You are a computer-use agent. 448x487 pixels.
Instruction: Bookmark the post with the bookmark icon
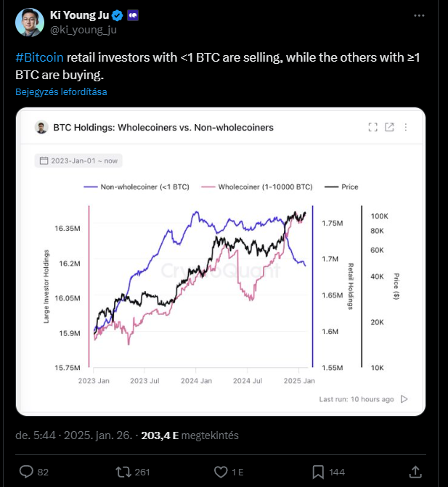(318, 472)
